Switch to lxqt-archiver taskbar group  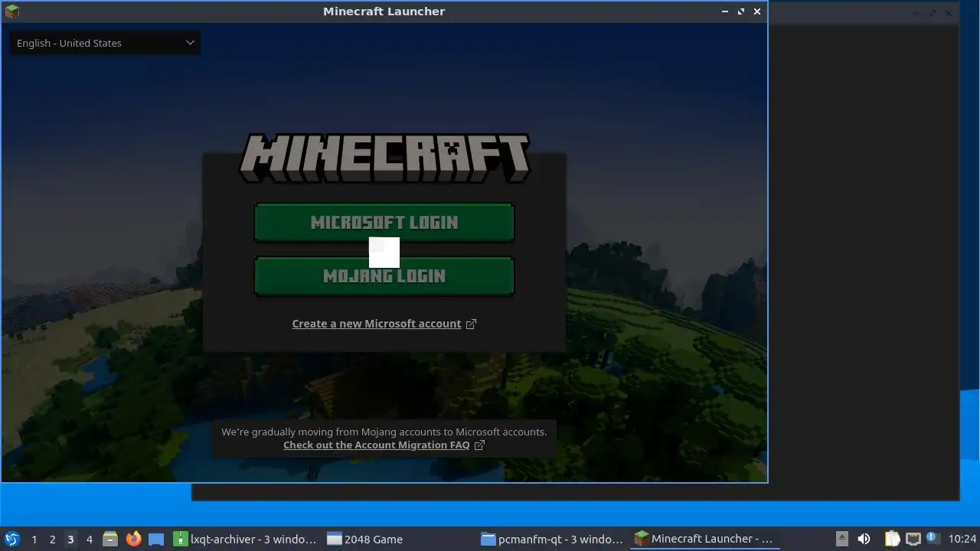click(244, 539)
